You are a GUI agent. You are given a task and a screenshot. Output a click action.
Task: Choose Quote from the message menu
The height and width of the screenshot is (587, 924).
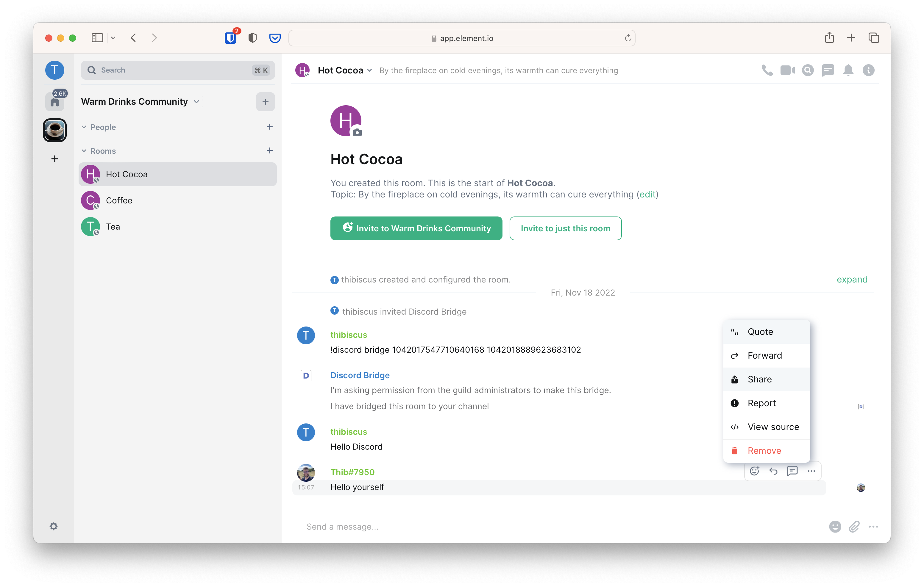[760, 332]
